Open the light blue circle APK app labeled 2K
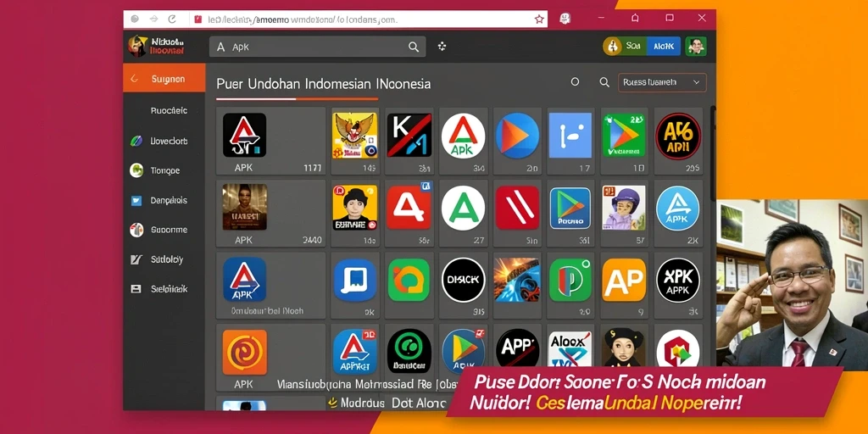This screenshot has height=434, width=868. tap(677, 209)
